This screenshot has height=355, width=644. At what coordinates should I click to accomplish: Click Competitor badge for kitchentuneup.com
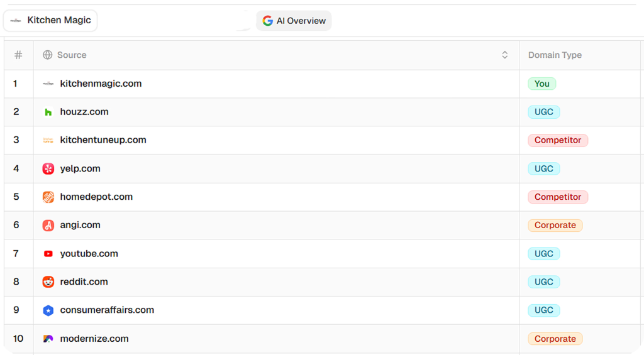click(x=557, y=141)
